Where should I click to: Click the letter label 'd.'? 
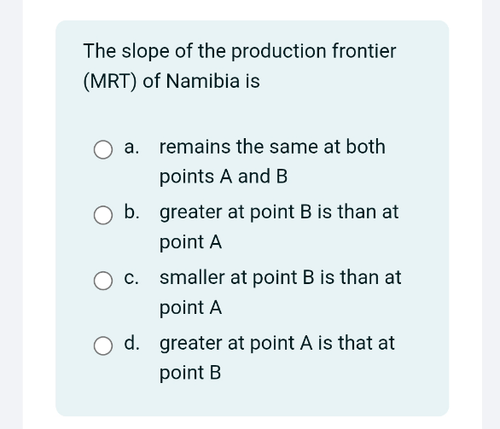tap(132, 343)
